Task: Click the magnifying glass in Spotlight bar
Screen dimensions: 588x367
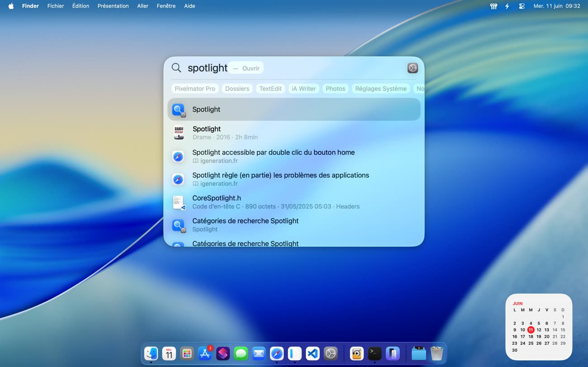Action: point(176,68)
